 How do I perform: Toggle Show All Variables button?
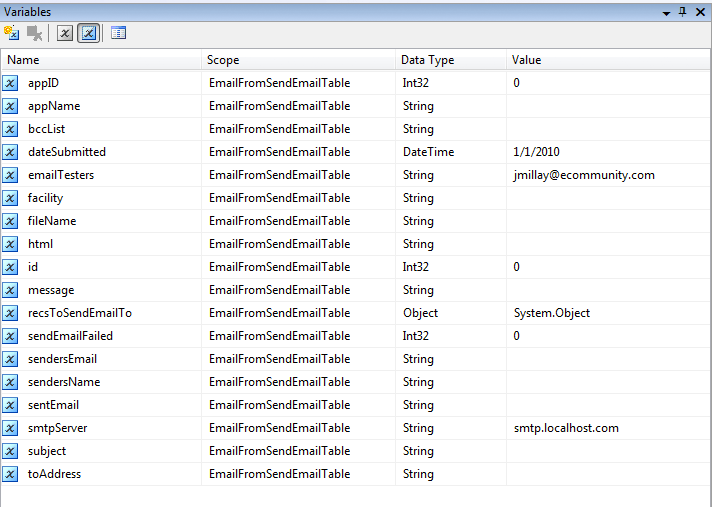87,33
